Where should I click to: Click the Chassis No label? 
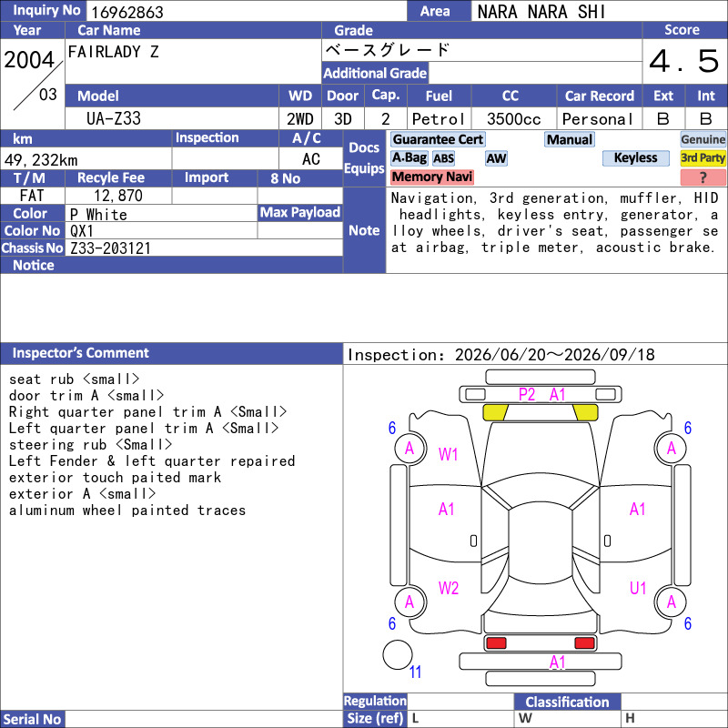click(32, 248)
